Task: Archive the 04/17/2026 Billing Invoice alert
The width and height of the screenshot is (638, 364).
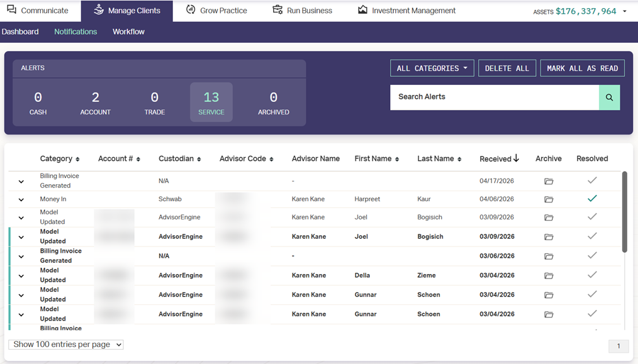Action: tap(549, 181)
